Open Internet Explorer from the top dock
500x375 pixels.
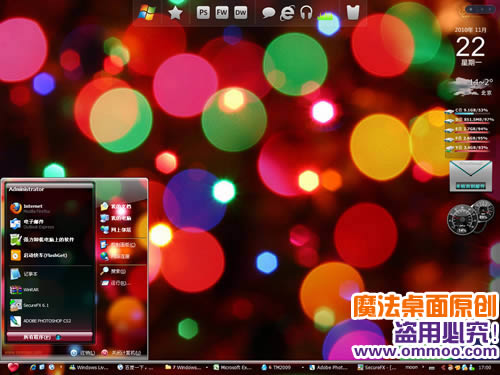287,13
